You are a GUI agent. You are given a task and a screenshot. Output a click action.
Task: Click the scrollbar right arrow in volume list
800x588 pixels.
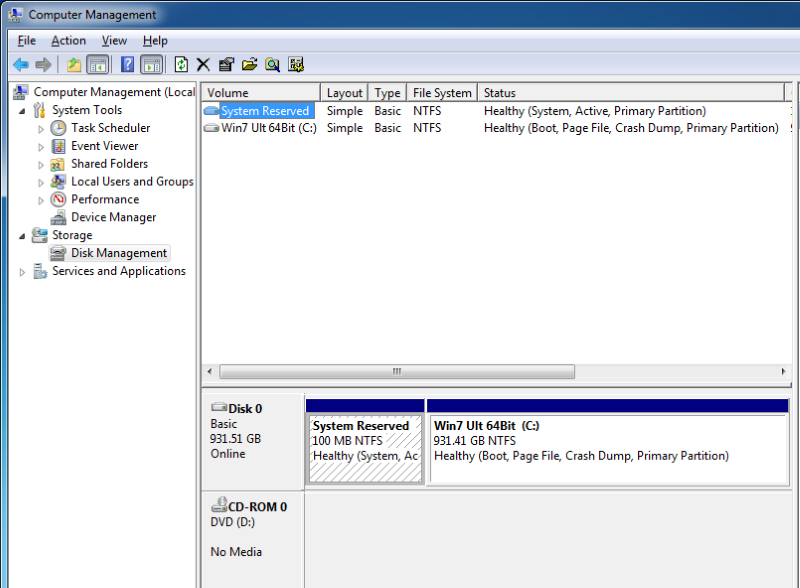pos(783,372)
